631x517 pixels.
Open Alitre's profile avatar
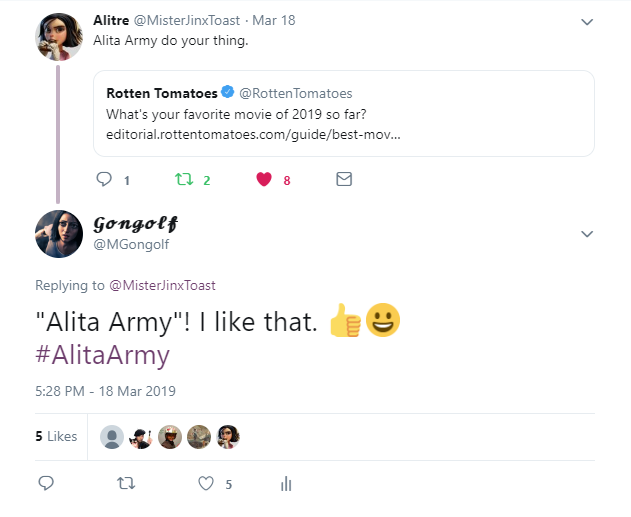tap(58, 37)
